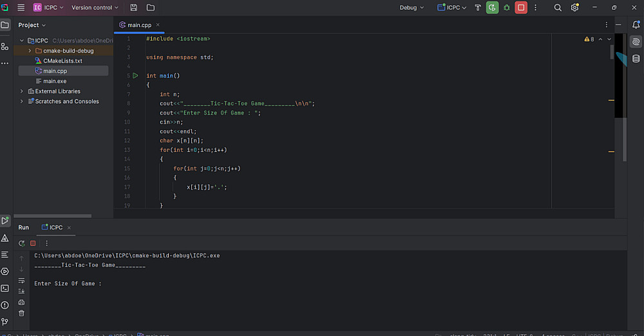
Task: Select CMakeLists.txt in the project tree
Action: (x=62, y=61)
